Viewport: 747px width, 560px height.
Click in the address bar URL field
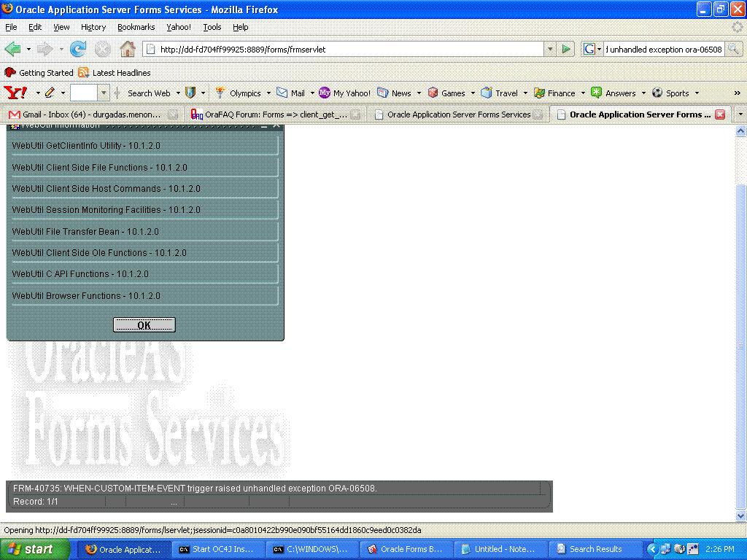tap(350, 50)
